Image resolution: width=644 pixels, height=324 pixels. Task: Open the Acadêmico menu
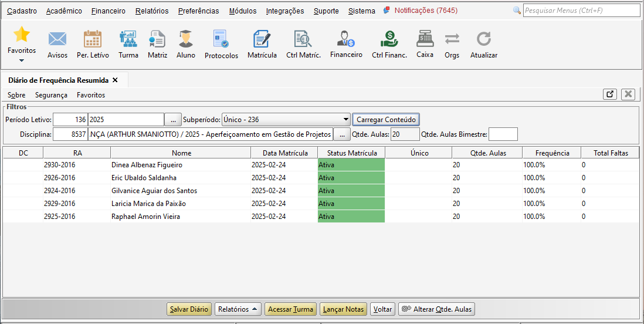[x=64, y=11]
